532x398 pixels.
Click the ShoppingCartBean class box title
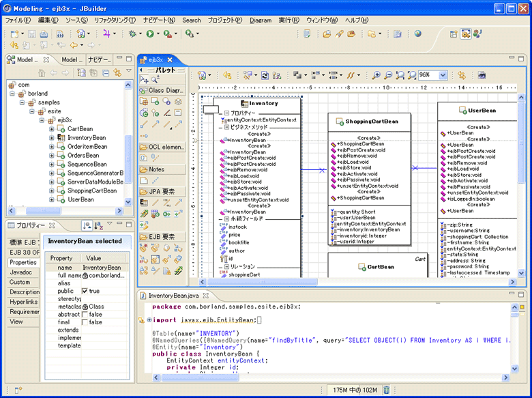pyautogui.click(x=372, y=122)
